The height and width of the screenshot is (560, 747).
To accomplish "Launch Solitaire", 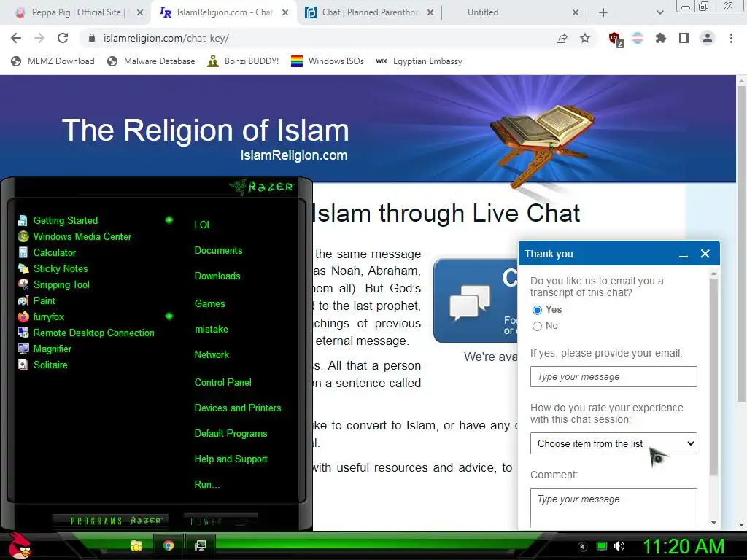I will click(42, 365).
